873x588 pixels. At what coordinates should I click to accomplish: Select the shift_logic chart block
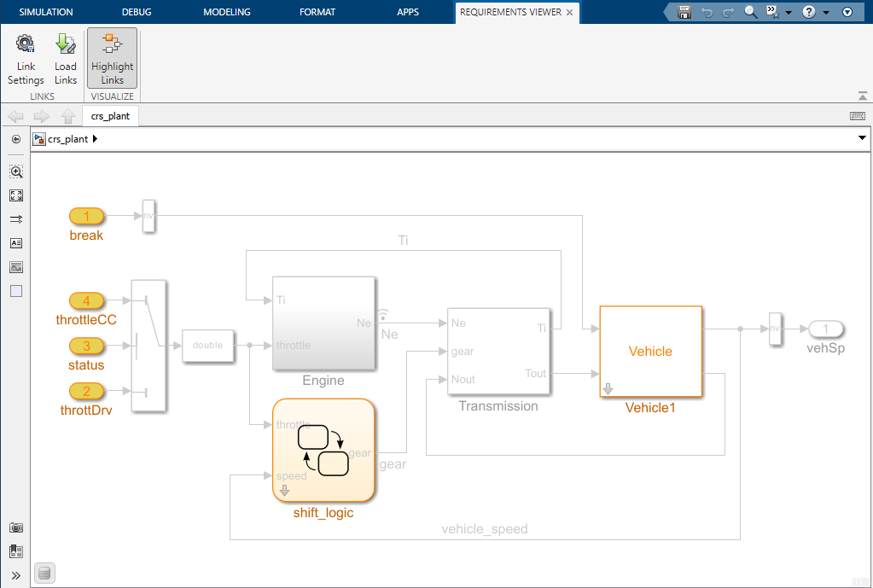click(323, 450)
